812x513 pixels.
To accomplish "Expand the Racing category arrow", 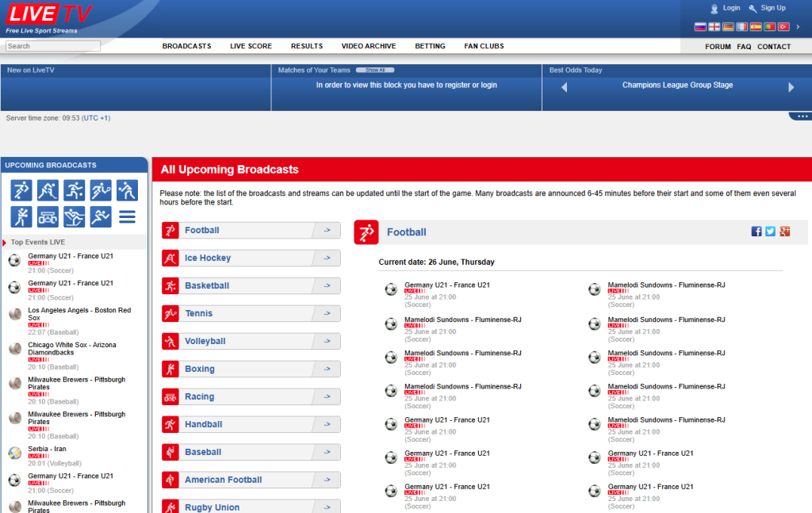I will click(x=327, y=396).
